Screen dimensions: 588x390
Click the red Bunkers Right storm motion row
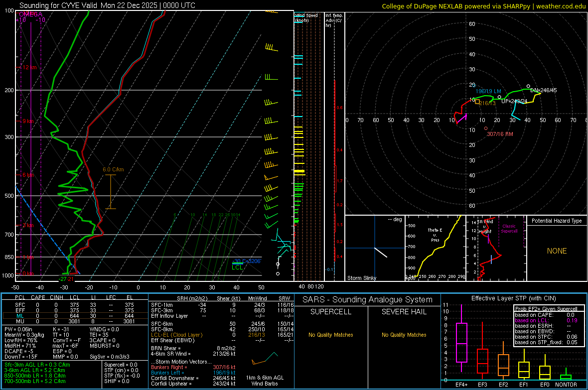click(193, 368)
